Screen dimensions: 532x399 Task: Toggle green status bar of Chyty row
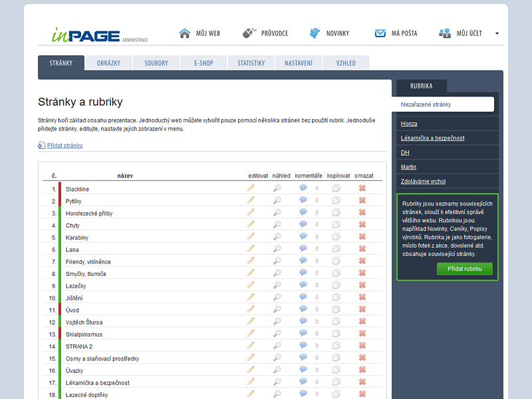coord(60,225)
